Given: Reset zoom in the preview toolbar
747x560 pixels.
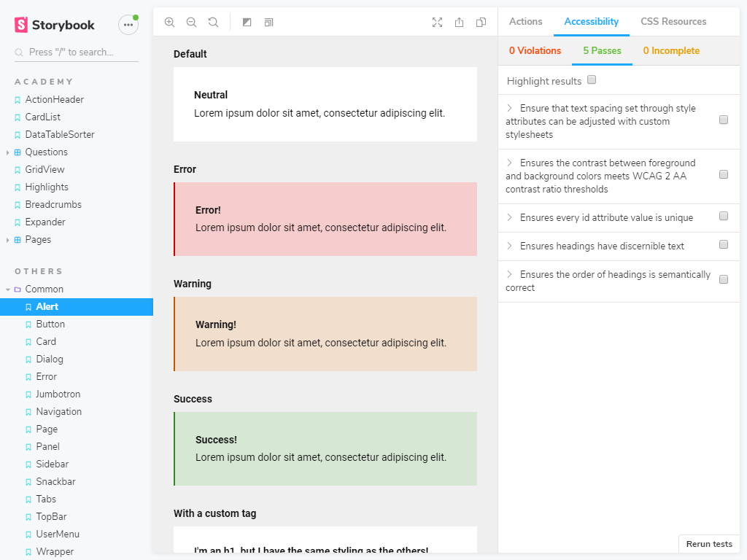Looking at the screenshot, I should pyautogui.click(x=213, y=23).
